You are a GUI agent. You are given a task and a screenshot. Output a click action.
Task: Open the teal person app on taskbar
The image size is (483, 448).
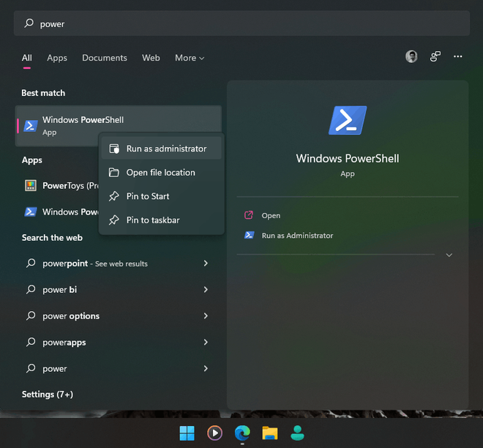click(x=297, y=433)
